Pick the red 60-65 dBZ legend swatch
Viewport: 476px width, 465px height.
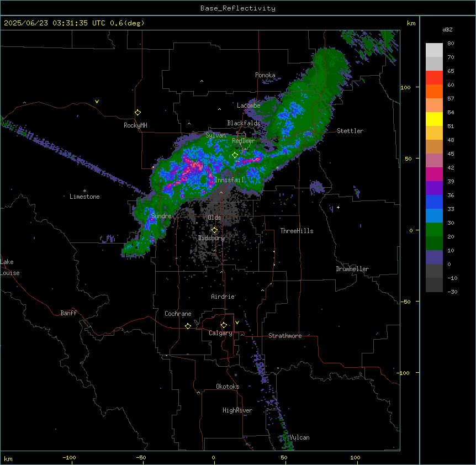(x=434, y=78)
